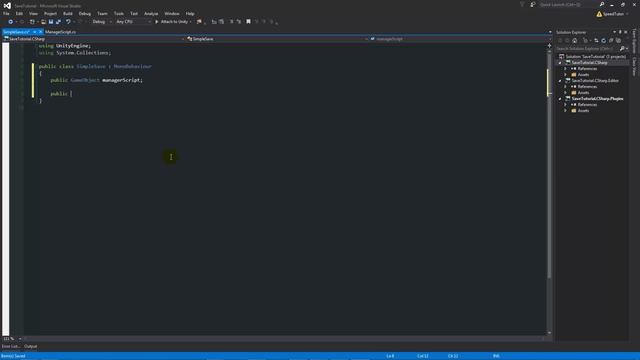Click the Show All Files icon

click(x=618, y=40)
